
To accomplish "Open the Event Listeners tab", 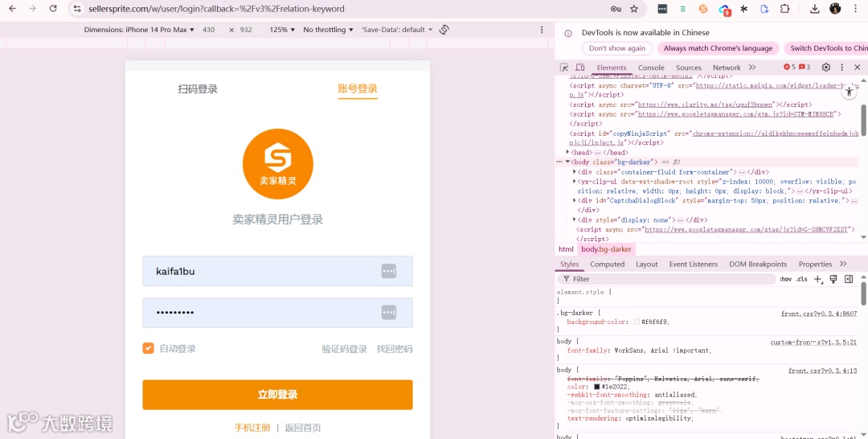I will [x=693, y=264].
